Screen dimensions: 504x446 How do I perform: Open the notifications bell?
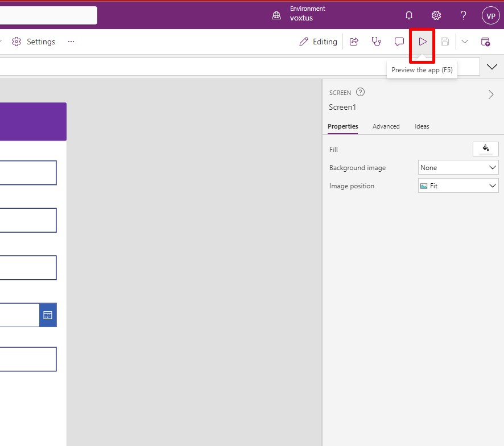[x=409, y=15]
